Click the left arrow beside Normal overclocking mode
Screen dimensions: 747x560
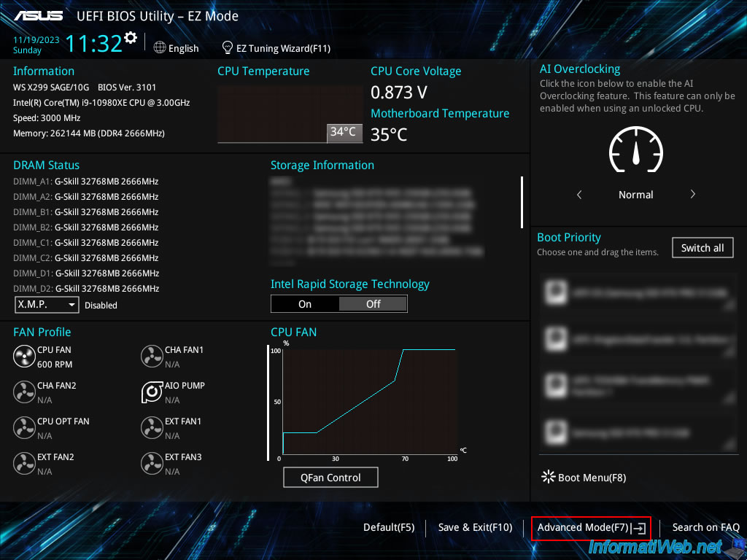tap(579, 195)
